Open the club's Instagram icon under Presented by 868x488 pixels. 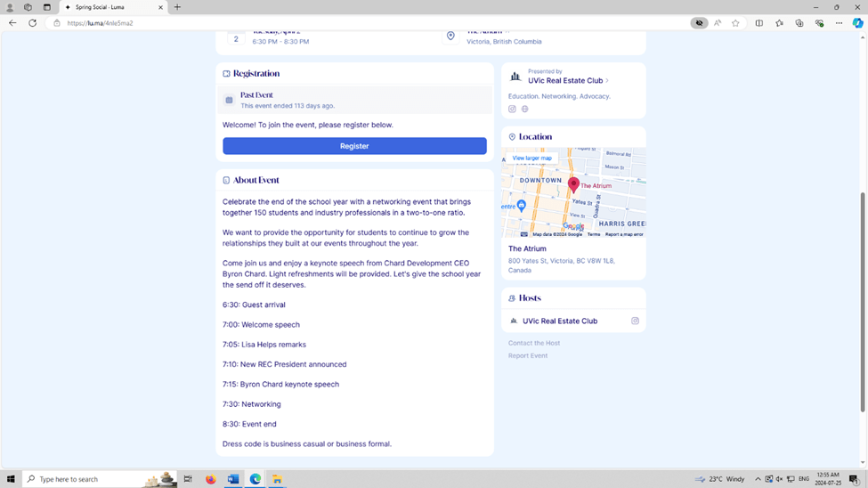(x=512, y=109)
